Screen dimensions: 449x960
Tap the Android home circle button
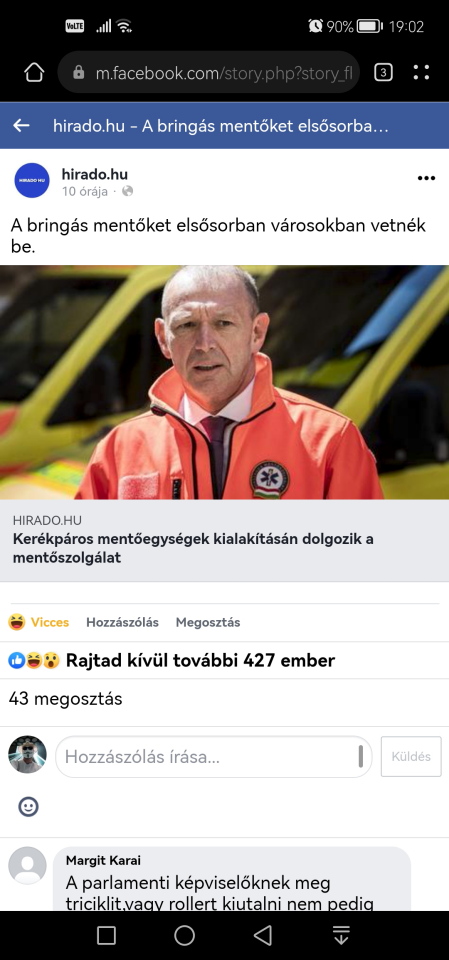click(x=184, y=935)
